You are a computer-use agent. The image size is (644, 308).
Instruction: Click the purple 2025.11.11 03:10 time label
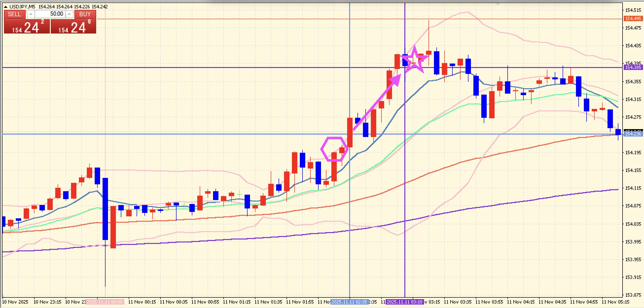click(405, 302)
